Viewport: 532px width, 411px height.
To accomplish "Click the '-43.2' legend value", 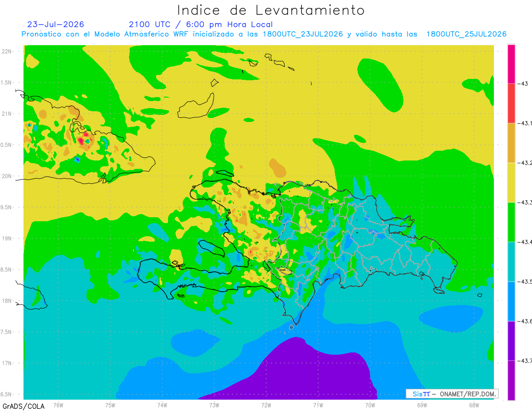I will tap(525, 163).
